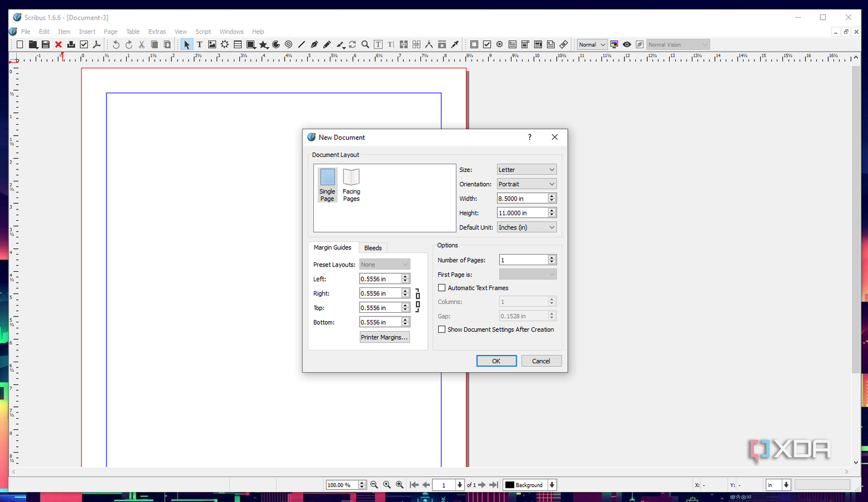Image resolution: width=868 pixels, height=502 pixels.
Task: Click the Print icon in toolbar
Action: (71, 45)
